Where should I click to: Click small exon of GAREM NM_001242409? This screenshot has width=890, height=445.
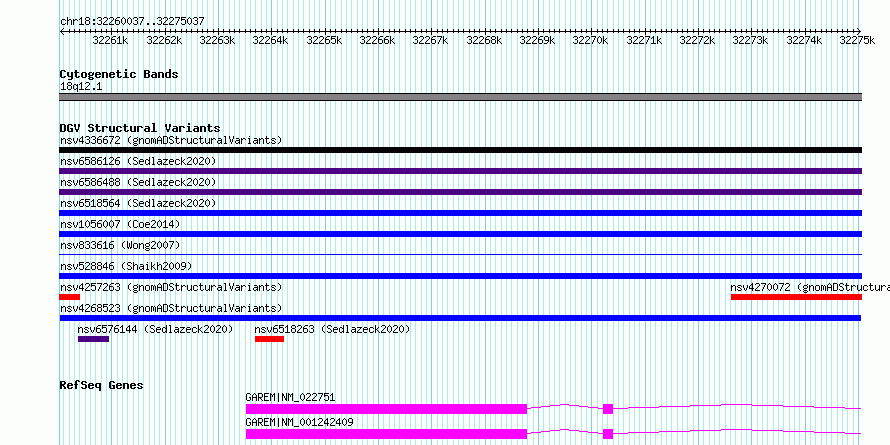[x=608, y=434]
